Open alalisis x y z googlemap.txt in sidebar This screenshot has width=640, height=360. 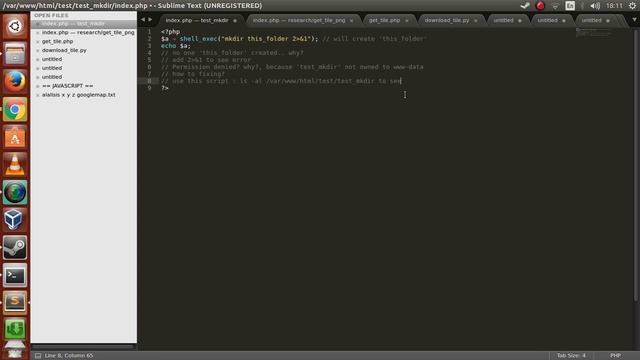coord(84,95)
